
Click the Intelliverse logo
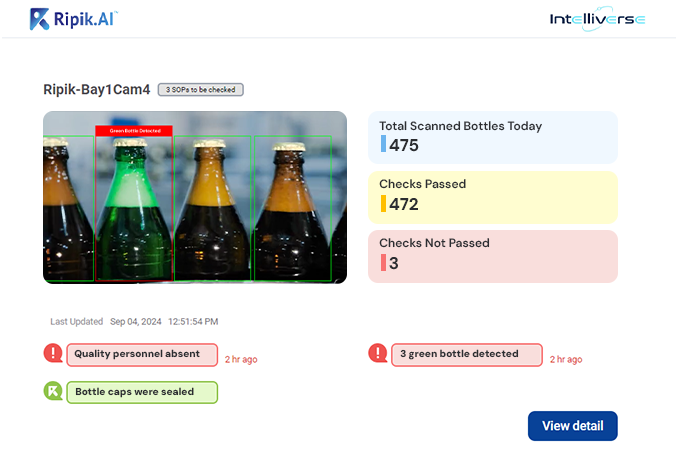coord(597,19)
